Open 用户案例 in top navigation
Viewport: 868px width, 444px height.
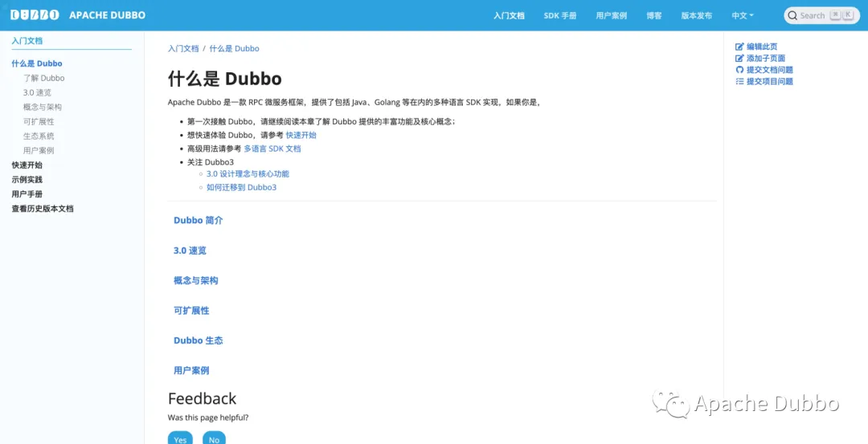click(x=611, y=15)
